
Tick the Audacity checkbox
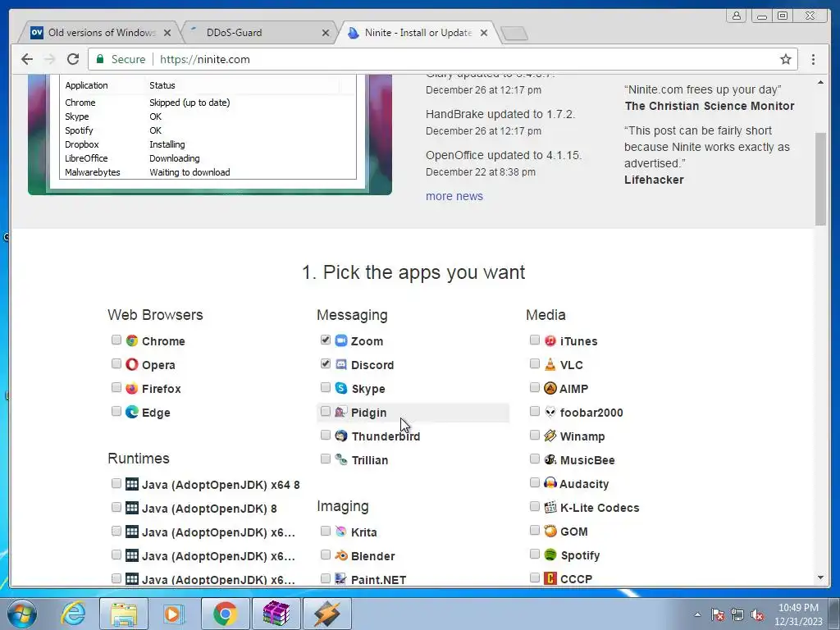[534, 482]
